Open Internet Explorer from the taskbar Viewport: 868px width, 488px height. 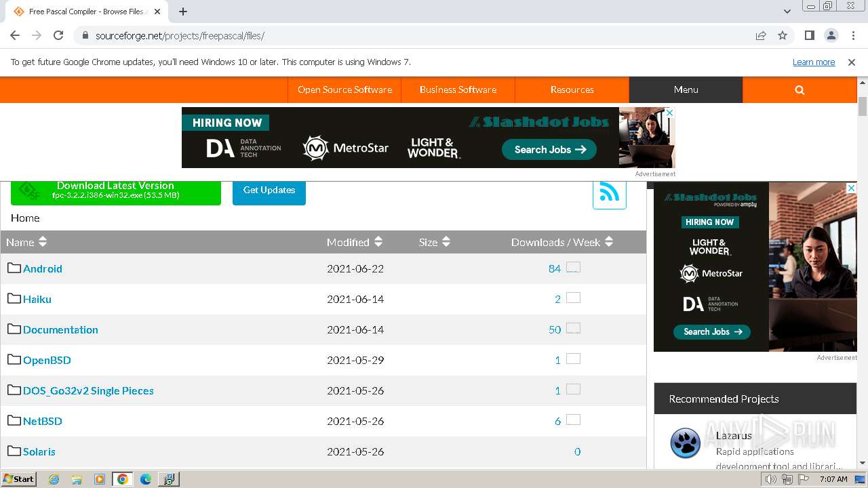click(54, 479)
